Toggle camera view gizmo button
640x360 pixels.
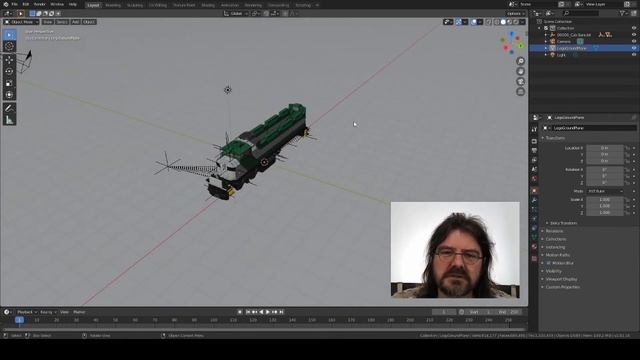pyautogui.click(x=520, y=82)
